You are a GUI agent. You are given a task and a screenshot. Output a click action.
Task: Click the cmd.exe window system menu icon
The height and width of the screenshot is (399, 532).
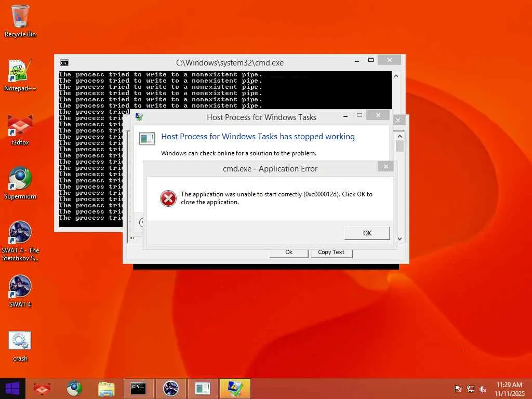pyautogui.click(x=64, y=63)
